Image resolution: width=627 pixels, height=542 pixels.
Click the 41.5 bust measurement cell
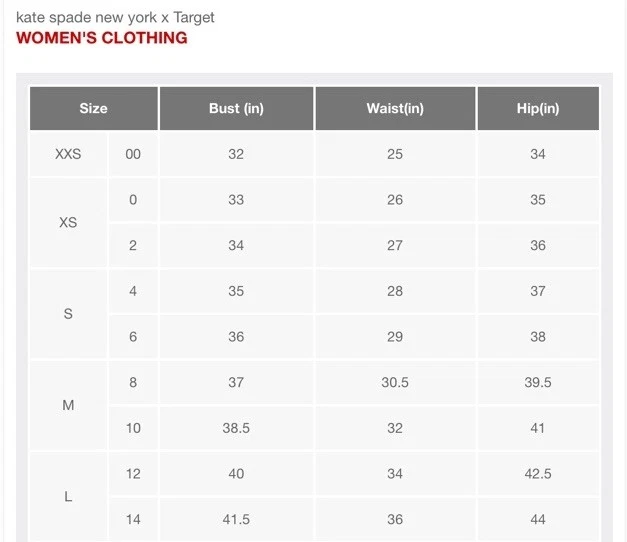click(x=236, y=519)
